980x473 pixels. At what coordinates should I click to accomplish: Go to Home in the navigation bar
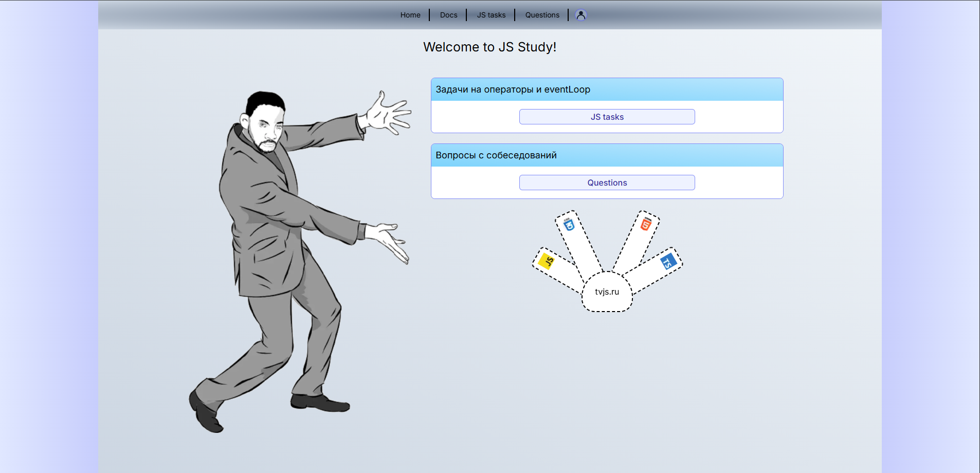tap(410, 15)
